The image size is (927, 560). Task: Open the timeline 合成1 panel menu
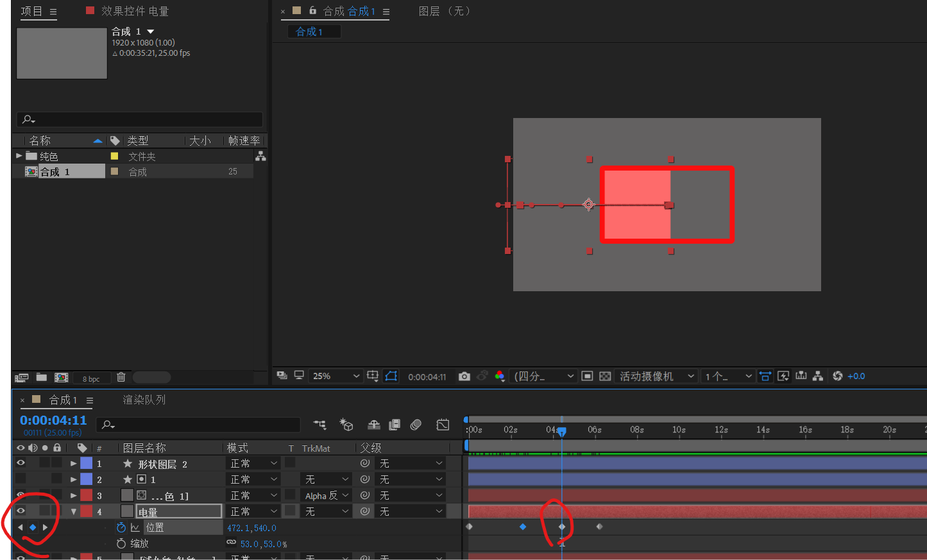(x=90, y=400)
